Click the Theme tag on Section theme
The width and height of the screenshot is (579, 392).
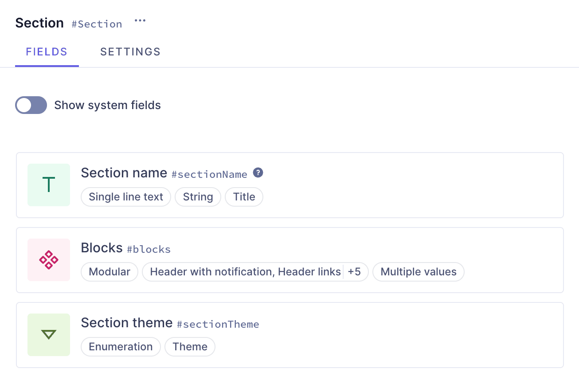(190, 347)
